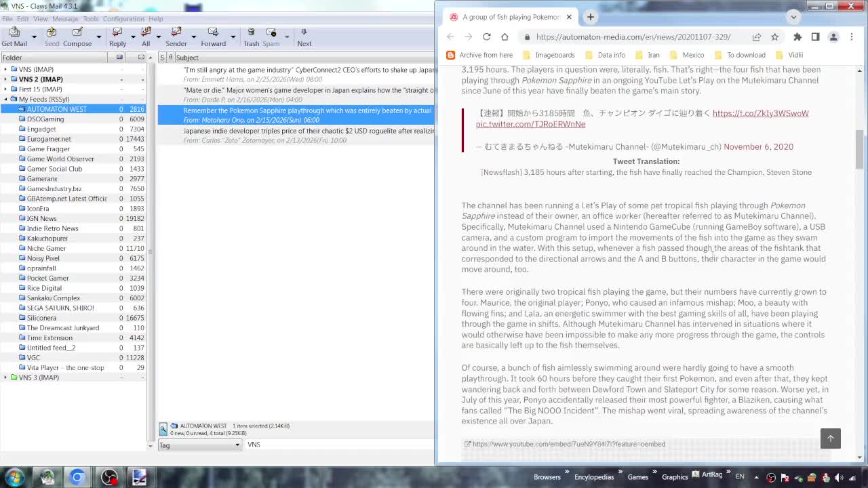Reload the page in the browser

tap(486, 37)
